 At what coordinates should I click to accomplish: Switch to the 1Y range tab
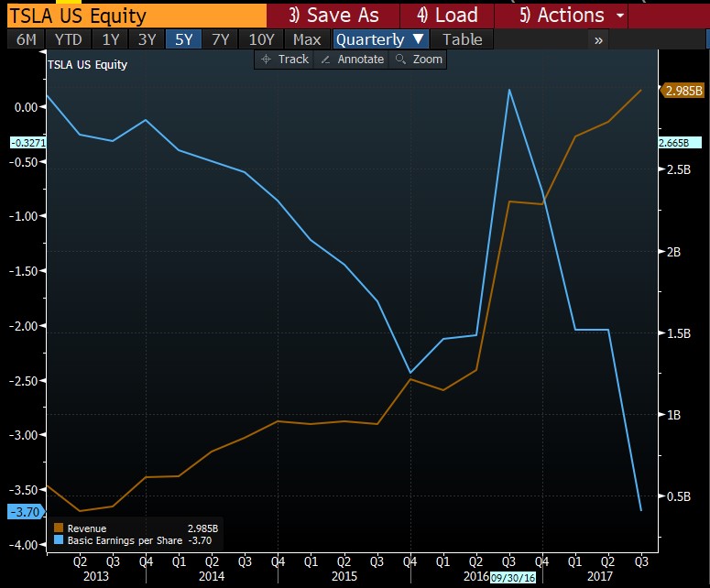[x=111, y=39]
